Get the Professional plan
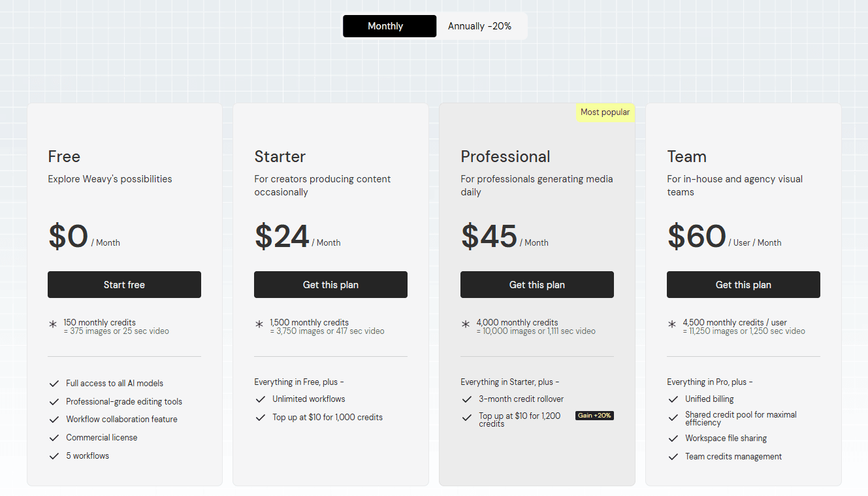This screenshot has height=496, width=868. [x=537, y=285]
